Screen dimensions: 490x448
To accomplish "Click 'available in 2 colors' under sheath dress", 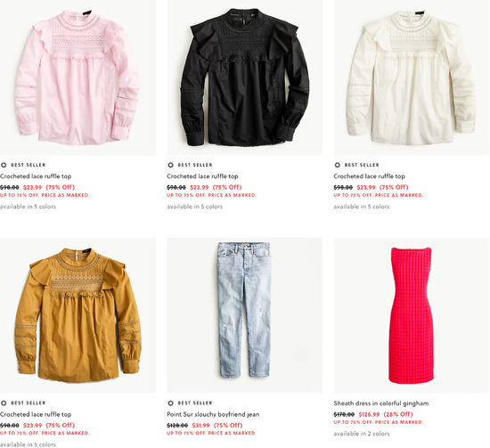I will (362, 434).
